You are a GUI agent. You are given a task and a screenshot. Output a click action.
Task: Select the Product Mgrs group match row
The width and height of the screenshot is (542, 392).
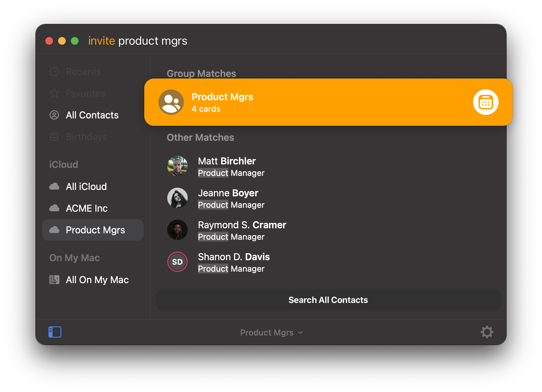coord(328,102)
